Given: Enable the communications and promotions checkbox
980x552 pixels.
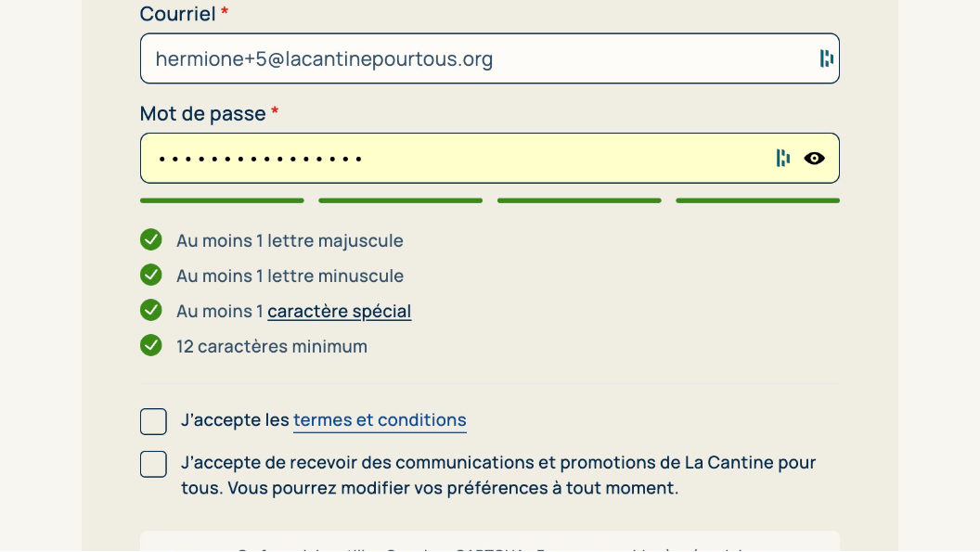Looking at the screenshot, I should point(153,464).
